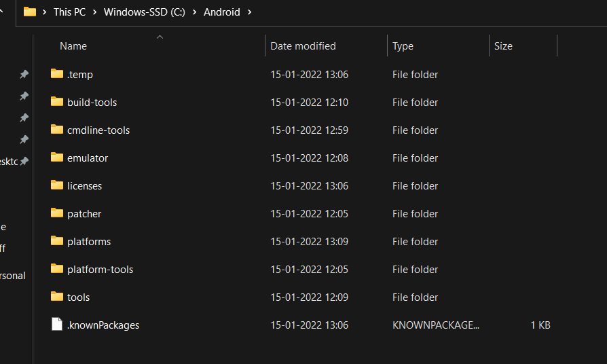Go to Windows-SSD (C:) breadcrumb

(x=144, y=12)
